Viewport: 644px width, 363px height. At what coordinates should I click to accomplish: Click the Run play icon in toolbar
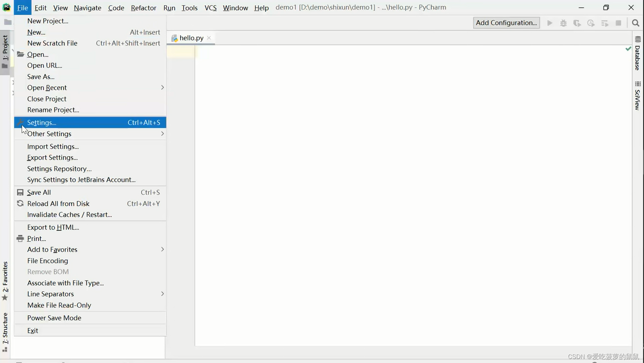550,23
